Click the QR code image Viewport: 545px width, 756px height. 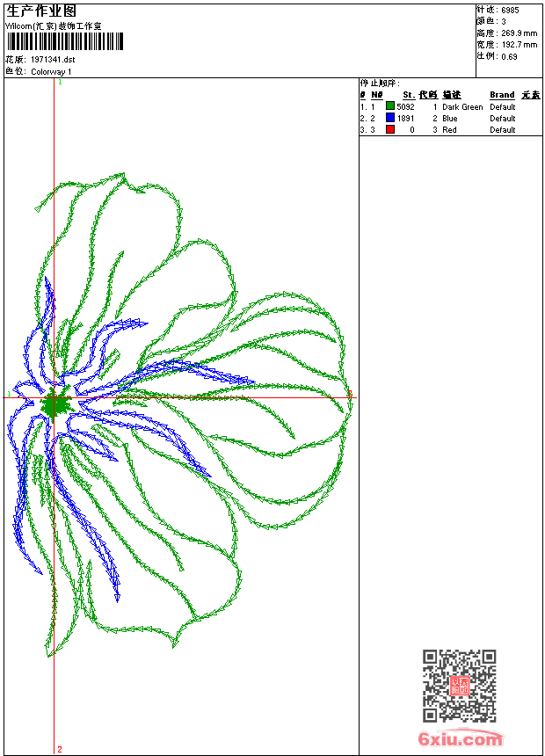click(x=459, y=686)
